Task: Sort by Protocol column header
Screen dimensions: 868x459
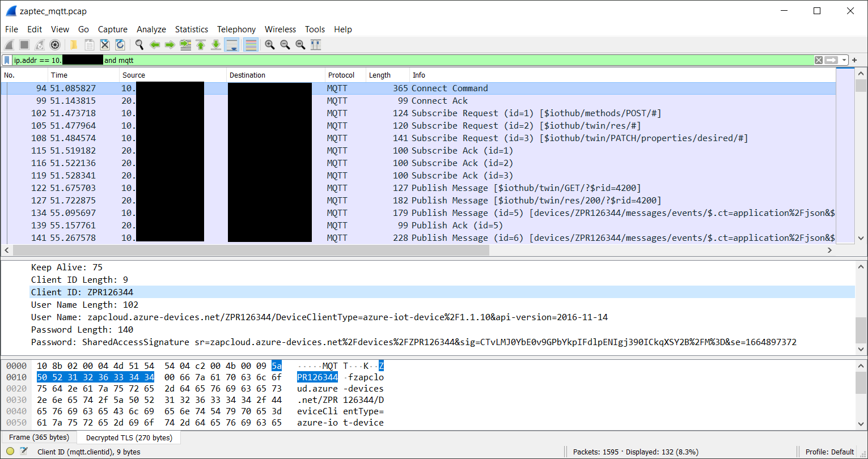Action: pos(345,75)
